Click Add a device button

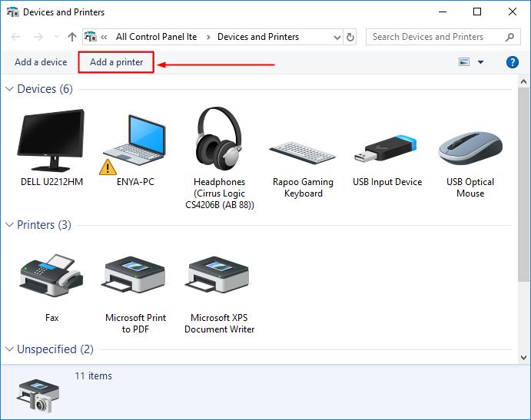coord(41,62)
